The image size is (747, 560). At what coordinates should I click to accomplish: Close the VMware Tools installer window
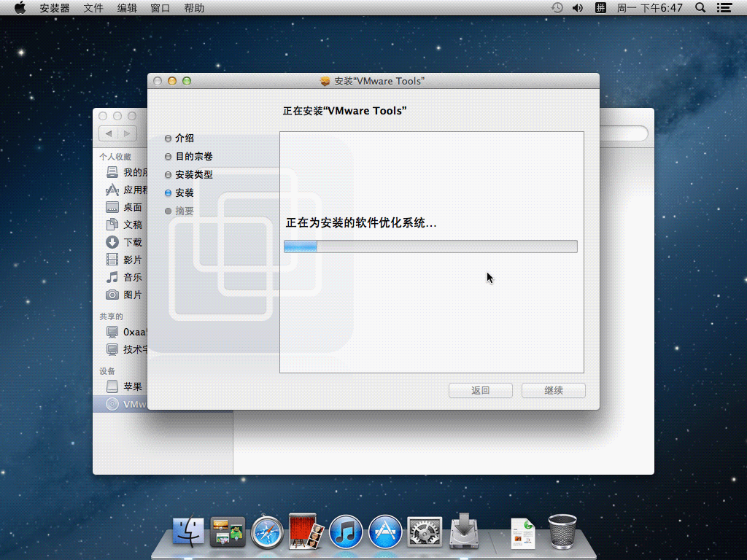click(x=158, y=81)
